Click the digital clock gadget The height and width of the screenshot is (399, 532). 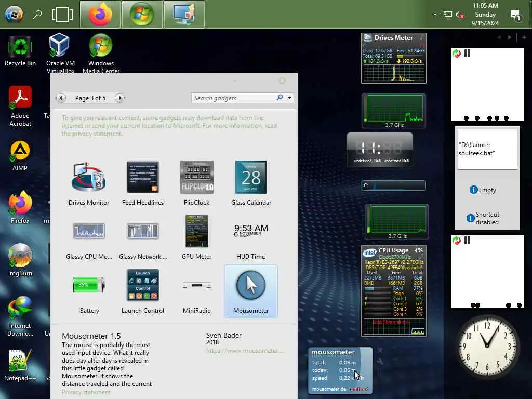tap(380, 150)
